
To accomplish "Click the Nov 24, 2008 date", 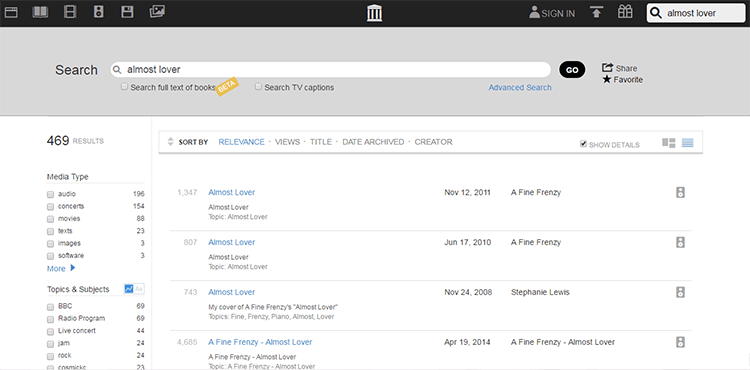I will click(x=468, y=292).
